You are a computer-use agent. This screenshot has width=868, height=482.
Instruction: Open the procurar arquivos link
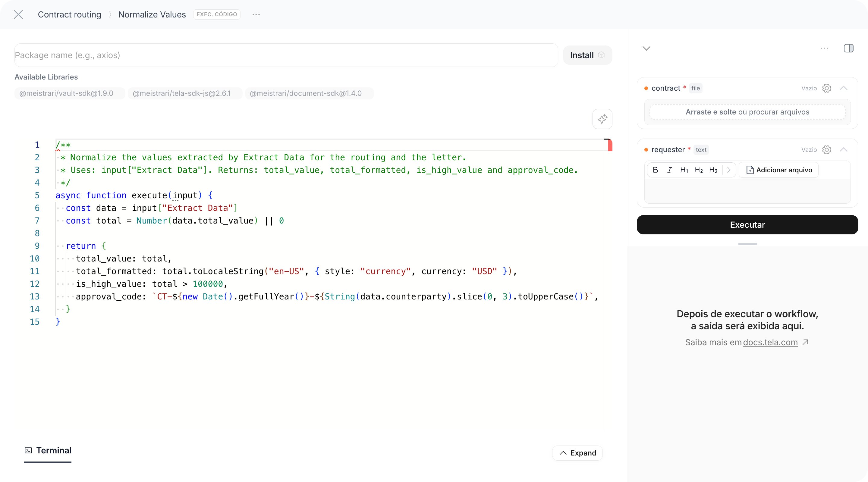point(779,112)
